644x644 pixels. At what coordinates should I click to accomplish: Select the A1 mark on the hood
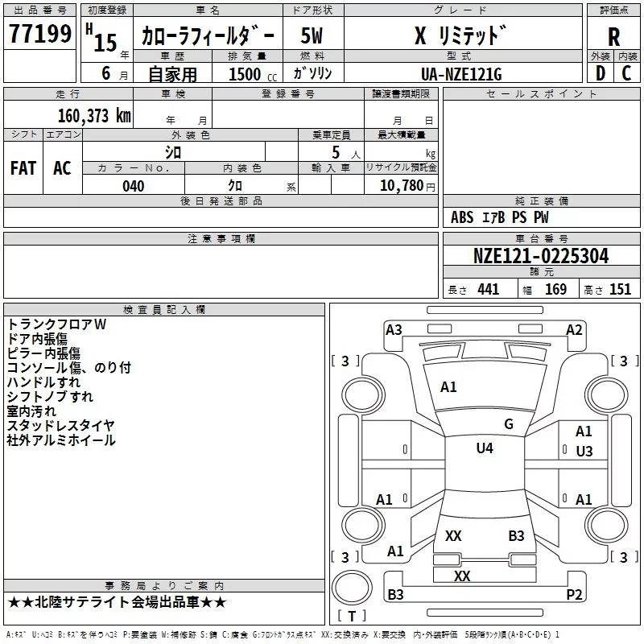[448, 387]
